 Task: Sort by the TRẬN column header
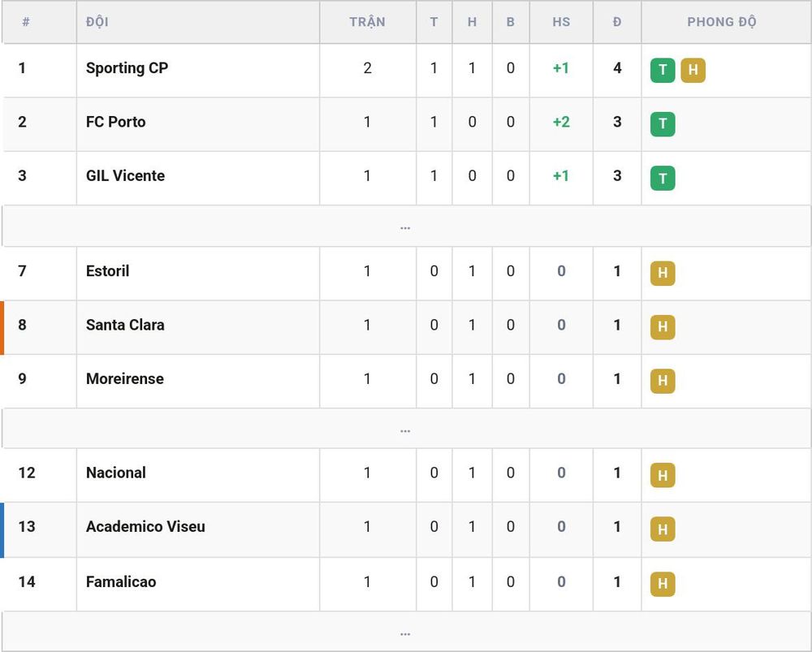pos(367,22)
